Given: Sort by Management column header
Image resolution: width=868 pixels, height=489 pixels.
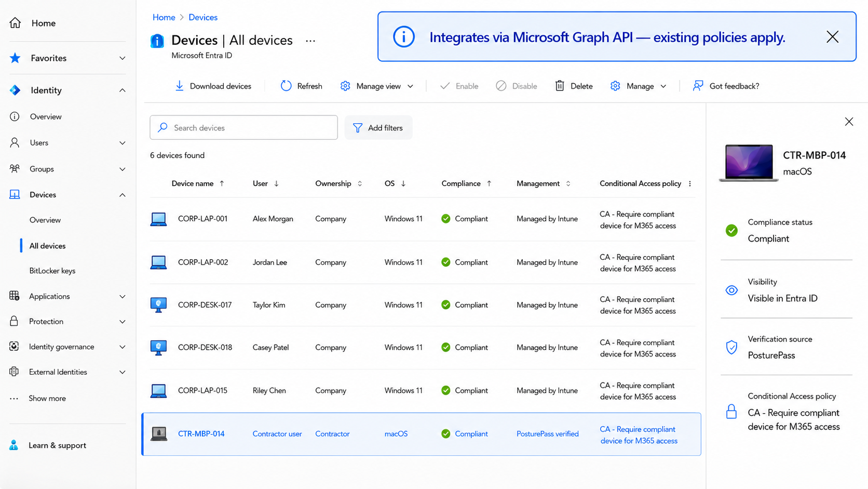Looking at the screenshot, I should (x=544, y=183).
